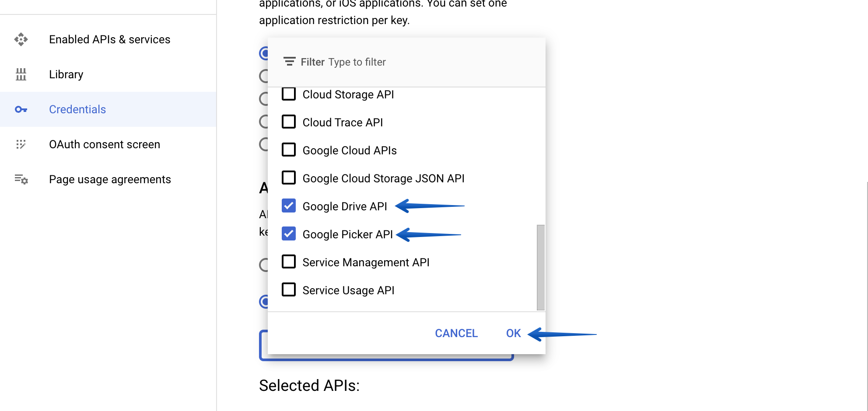Screen dimensions: 868x411
Task: Click the dialog's API list scrollbar
Action: pyautogui.click(x=541, y=267)
